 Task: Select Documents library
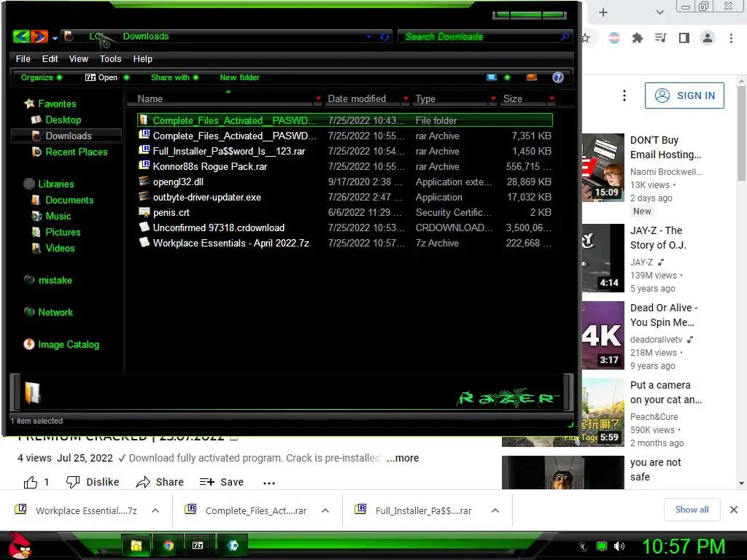(63, 200)
